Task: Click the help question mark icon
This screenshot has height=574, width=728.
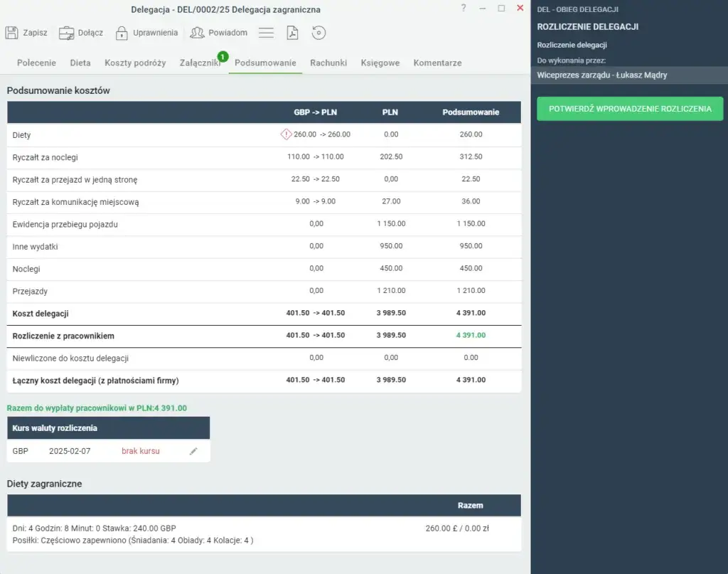Action: click(x=464, y=9)
